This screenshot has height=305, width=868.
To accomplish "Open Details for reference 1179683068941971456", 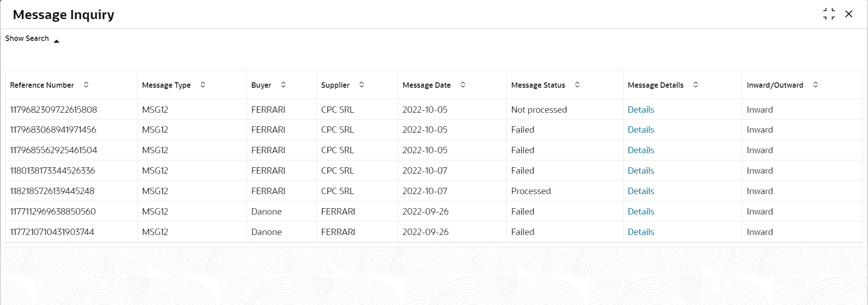I will (x=641, y=130).
